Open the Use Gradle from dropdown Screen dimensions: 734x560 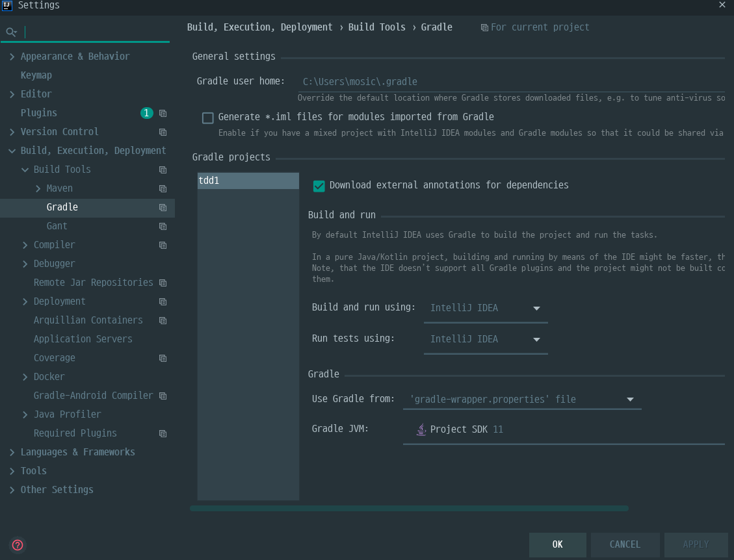(522, 399)
